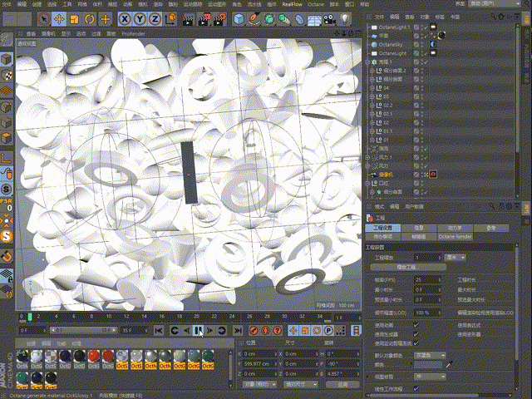Toggle parameter keyframe P button

coord(328,330)
